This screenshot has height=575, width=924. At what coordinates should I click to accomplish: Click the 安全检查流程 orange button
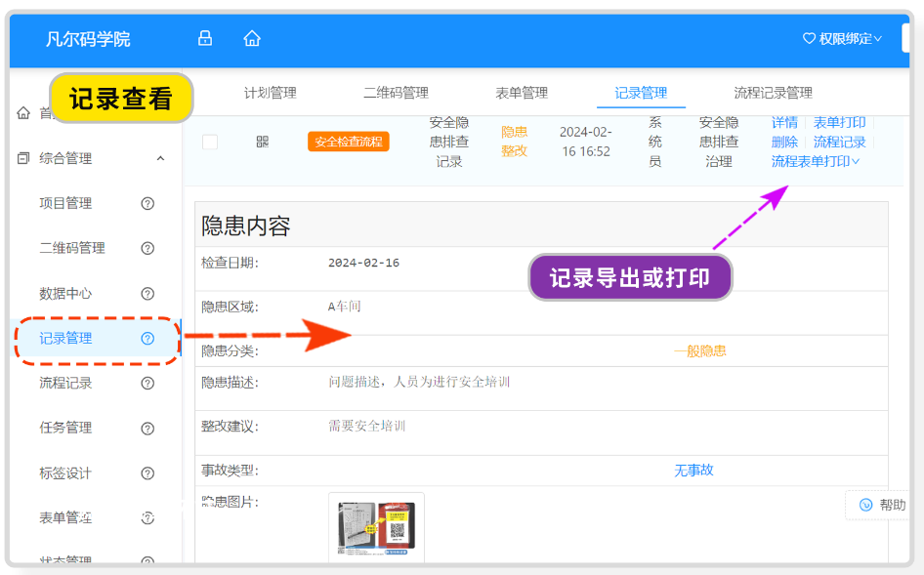[x=349, y=140]
